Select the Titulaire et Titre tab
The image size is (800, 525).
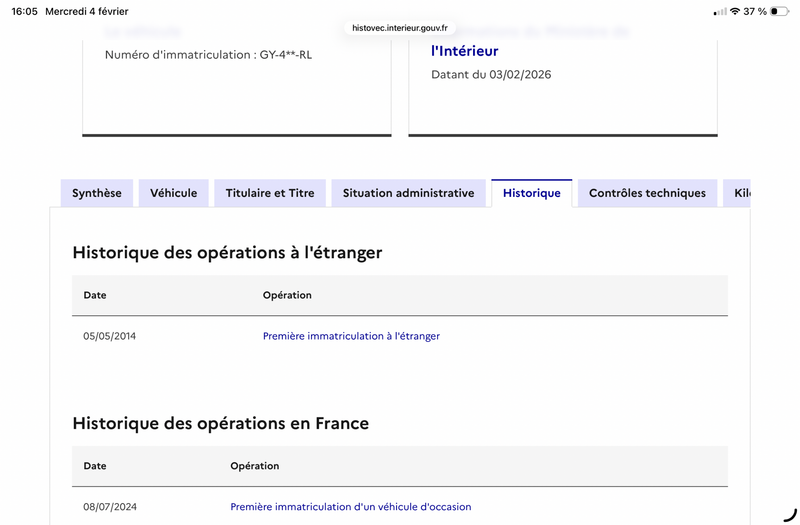click(x=270, y=193)
